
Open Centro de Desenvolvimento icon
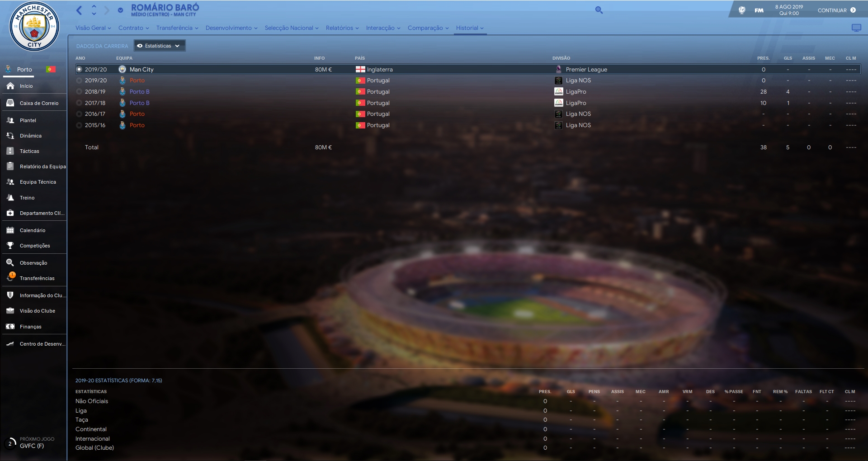click(10, 344)
